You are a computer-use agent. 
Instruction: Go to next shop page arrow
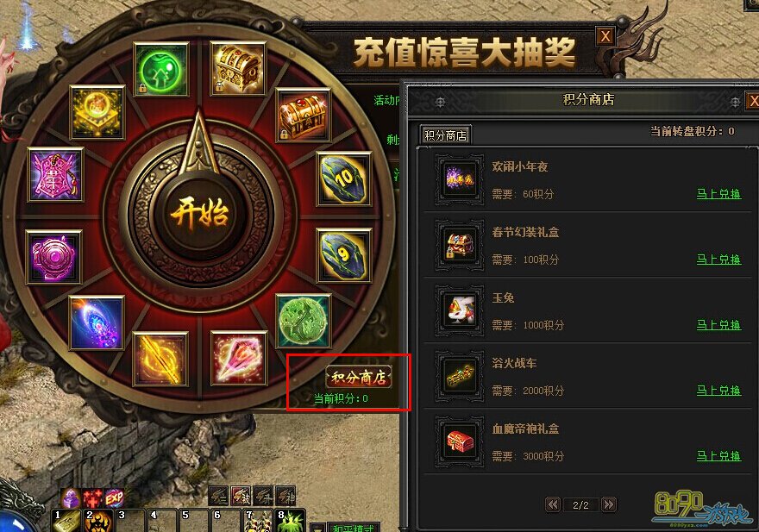[608, 505]
